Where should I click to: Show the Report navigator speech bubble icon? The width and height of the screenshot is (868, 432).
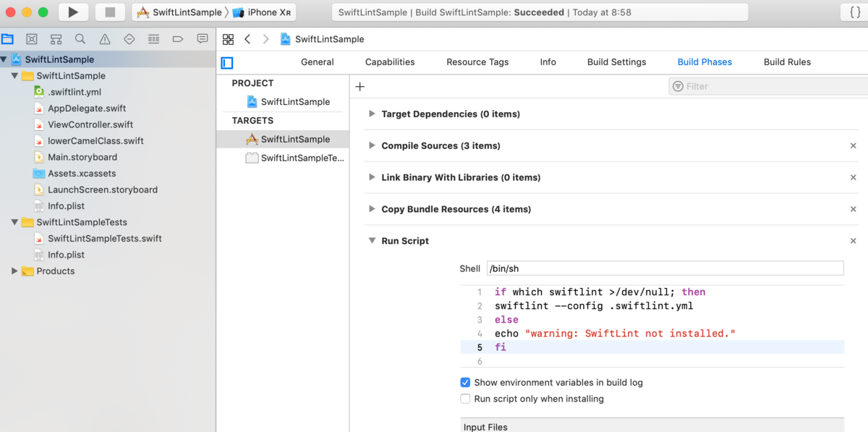(203, 39)
